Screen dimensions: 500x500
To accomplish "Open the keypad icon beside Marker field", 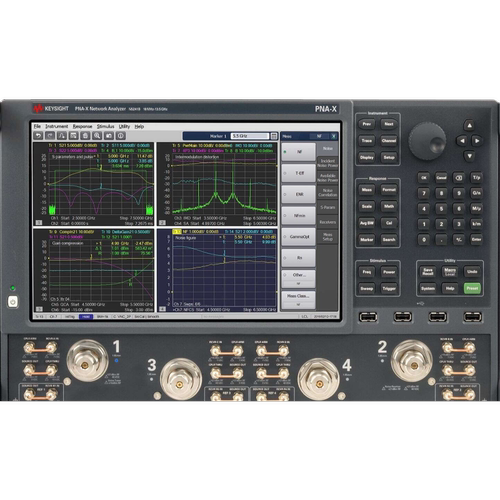I will (x=274, y=136).
